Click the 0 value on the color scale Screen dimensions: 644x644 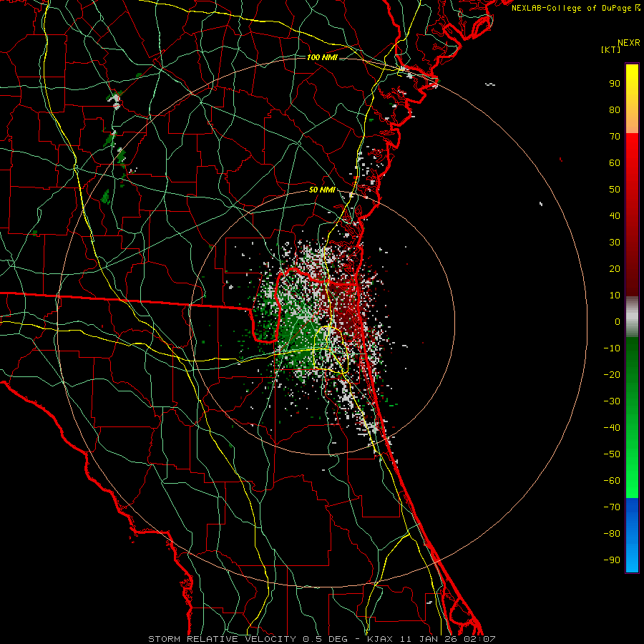click(x=618, y=321)
